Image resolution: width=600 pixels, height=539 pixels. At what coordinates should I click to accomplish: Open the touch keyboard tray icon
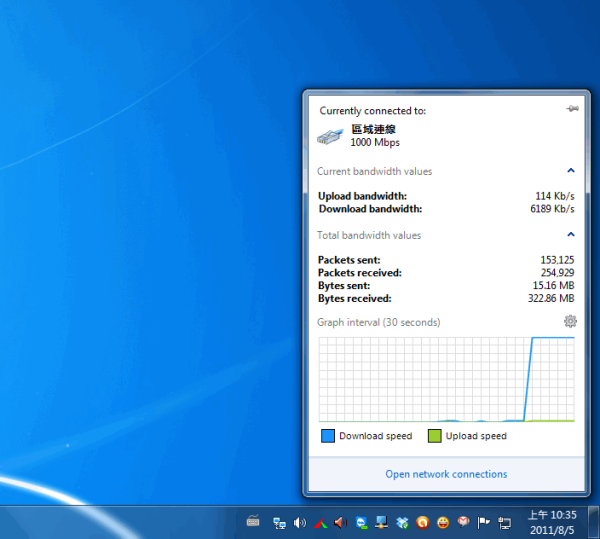point(253,521)
